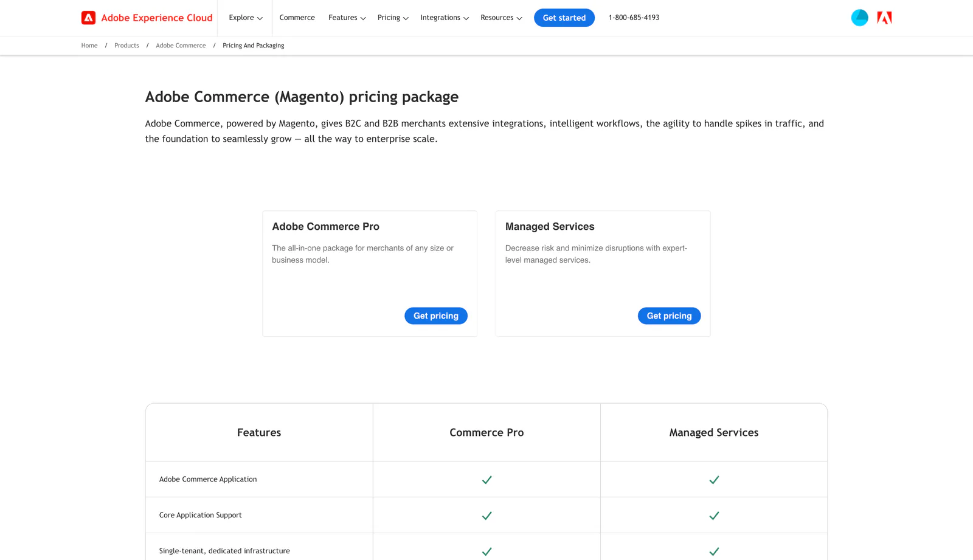Expand the Resources navigation dropdown
This screenshot has height=560, width=973.
coord(501,18)
